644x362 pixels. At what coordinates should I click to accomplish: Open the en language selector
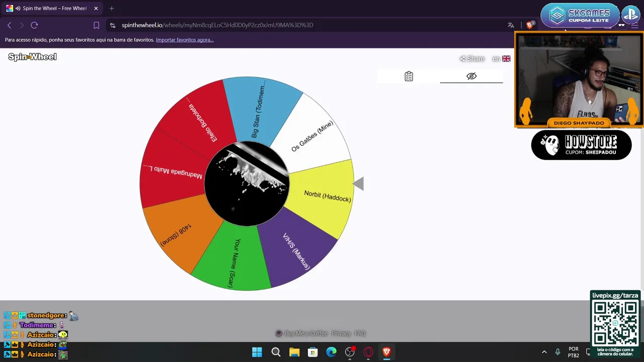pyautogui.click(x=501, y=59)
